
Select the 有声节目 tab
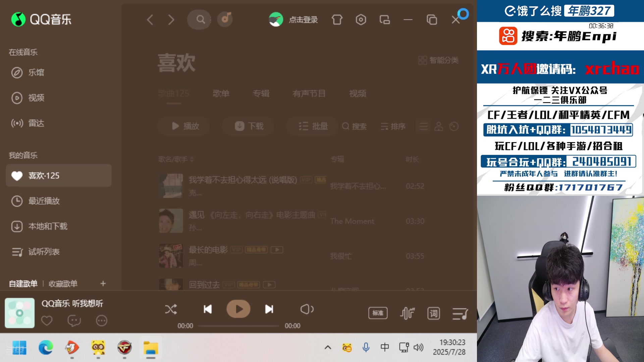click(309, 94)
